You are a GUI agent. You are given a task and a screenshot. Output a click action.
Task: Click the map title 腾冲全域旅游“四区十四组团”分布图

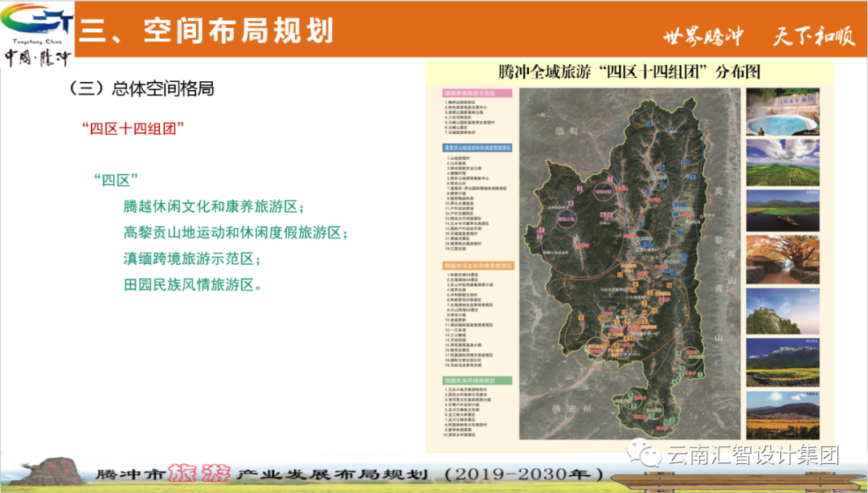pos(629,72)
